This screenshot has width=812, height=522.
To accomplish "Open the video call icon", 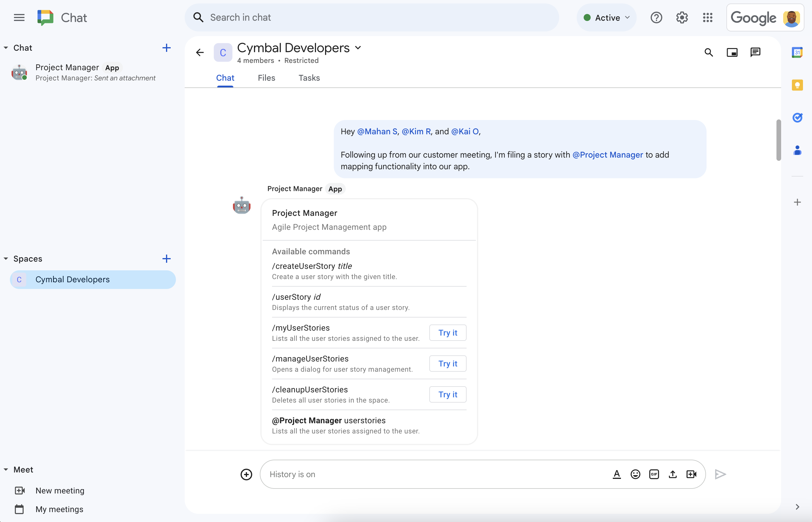I will [x=691, y=473].
